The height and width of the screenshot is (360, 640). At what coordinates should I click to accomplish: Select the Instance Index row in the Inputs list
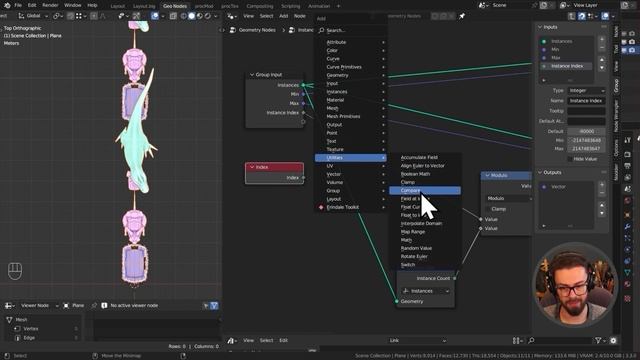566,66
